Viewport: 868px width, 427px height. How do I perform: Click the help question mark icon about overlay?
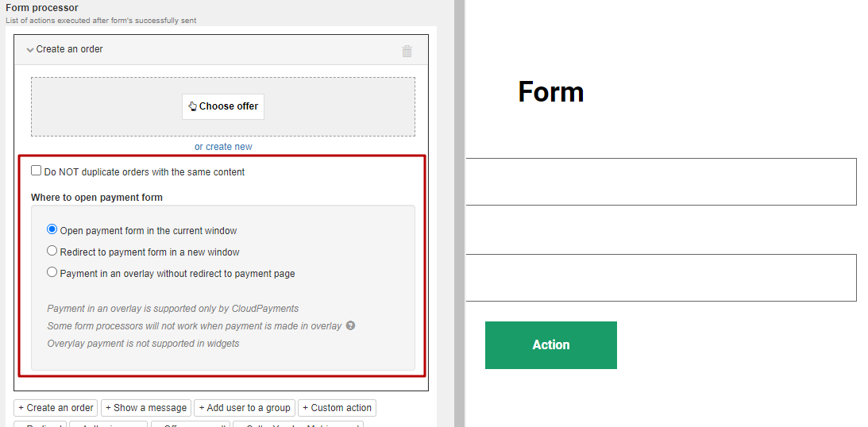350,325
